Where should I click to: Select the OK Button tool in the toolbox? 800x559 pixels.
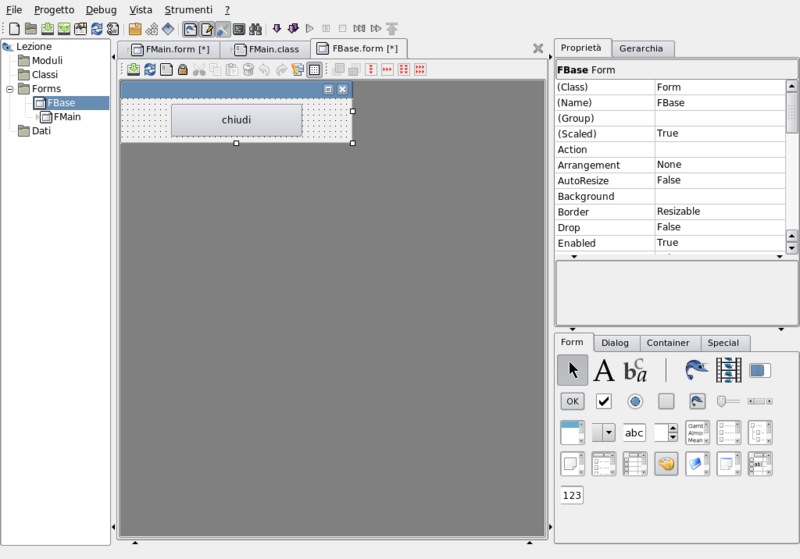[572, 401]
